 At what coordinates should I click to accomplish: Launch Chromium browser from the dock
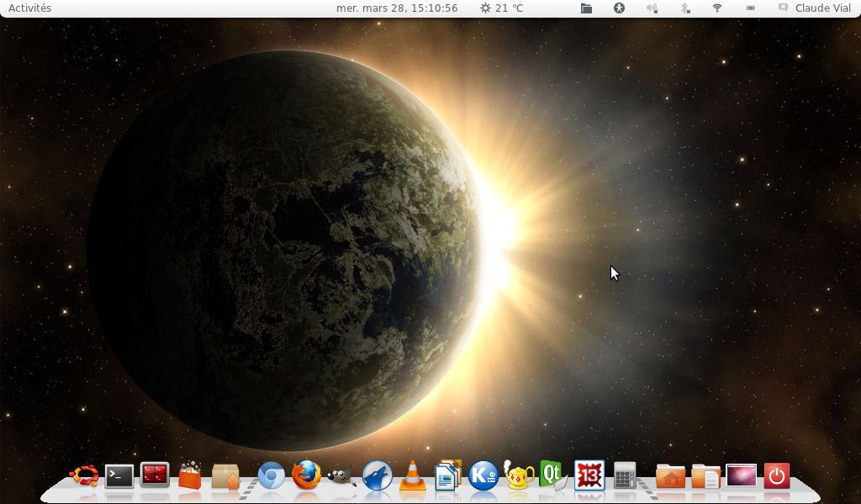[x=272, y=475]
